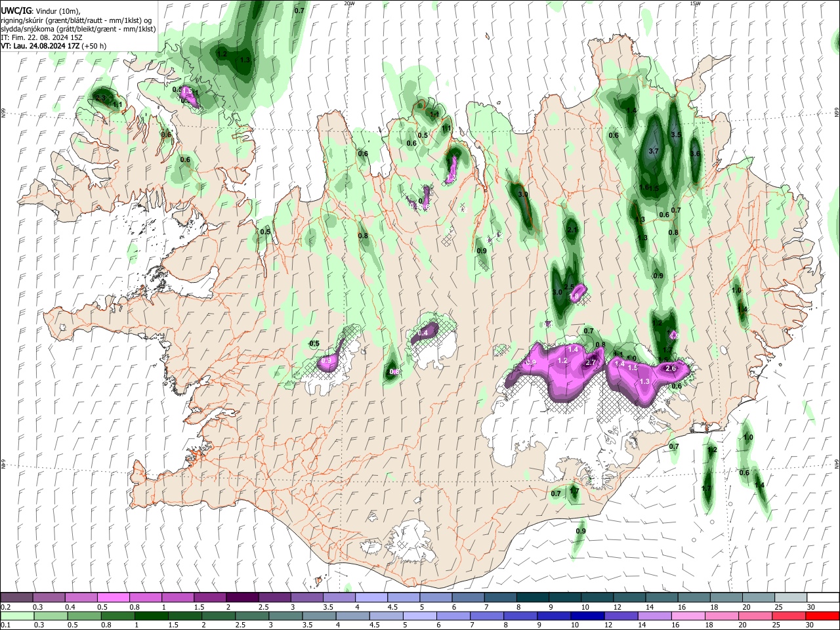This screenshot has width=840, height=630.
Task: Click the pale grey 25 swatch in upper legend
Action: coord(791,598)
